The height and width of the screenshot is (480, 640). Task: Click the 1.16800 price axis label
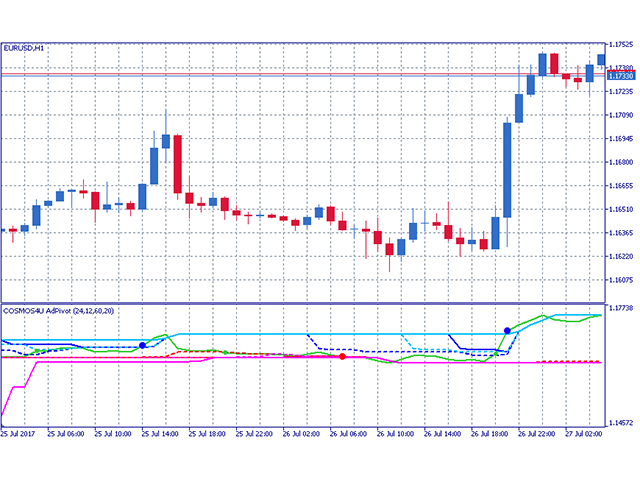click(623, 162)
